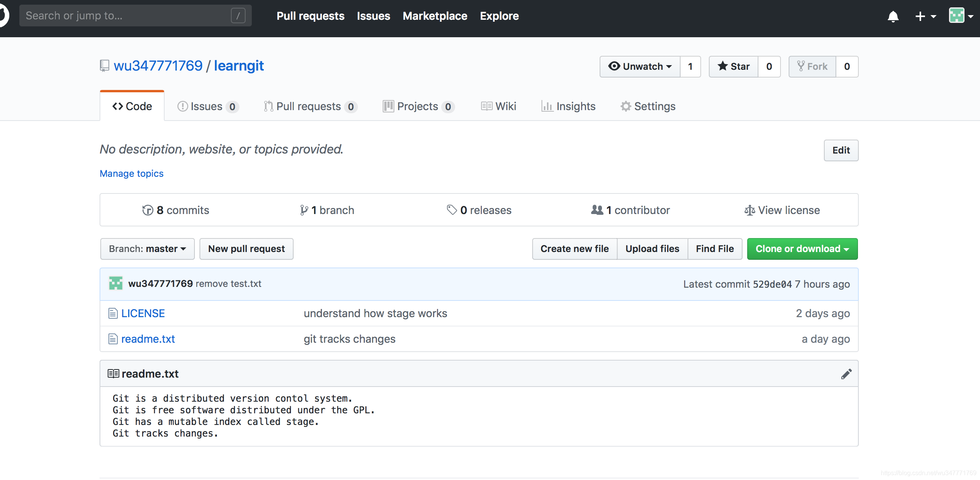Go to Issues in top navigation
Image resolution: width=980 pixels, height=480 pixels.
tap(373, 16)
